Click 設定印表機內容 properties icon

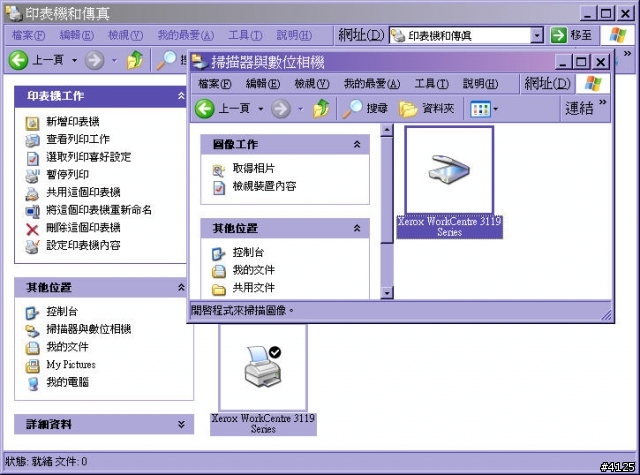tap(32, 246)
